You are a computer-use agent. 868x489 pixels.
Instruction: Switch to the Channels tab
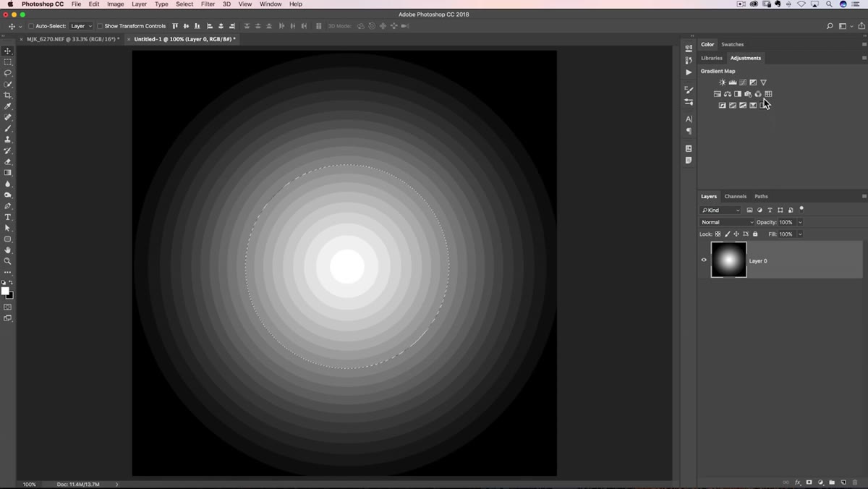[736, 196]
